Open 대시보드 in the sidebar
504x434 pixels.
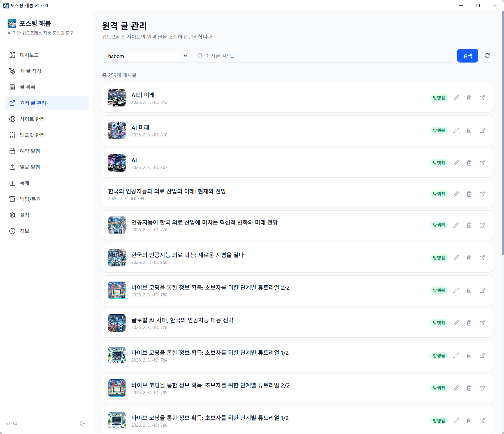(x=29, y=55)
